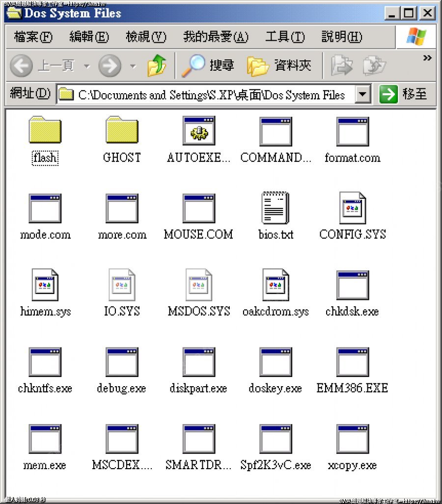
Task: Select the EMM386.EXE file
Action: [x=353, y=362]
